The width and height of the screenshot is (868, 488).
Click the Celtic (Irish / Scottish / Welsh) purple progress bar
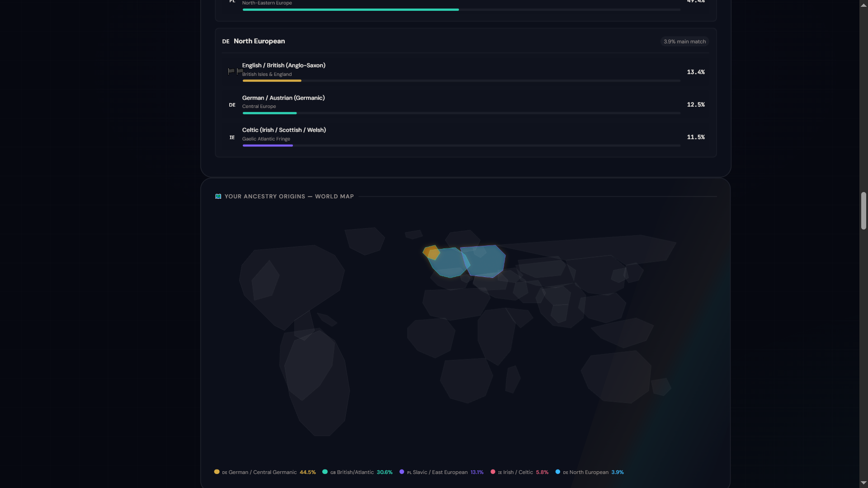268,145
